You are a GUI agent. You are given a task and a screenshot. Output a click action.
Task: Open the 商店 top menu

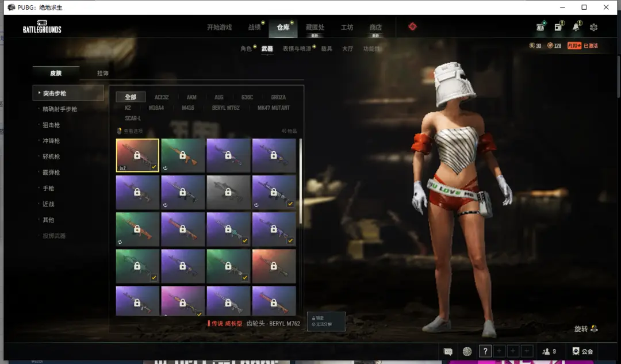375,27
